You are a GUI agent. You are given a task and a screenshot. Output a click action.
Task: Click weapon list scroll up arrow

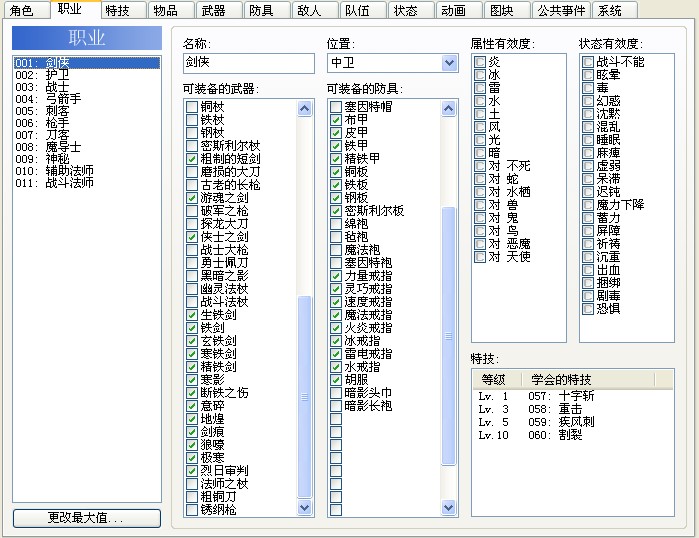(304, 108)
